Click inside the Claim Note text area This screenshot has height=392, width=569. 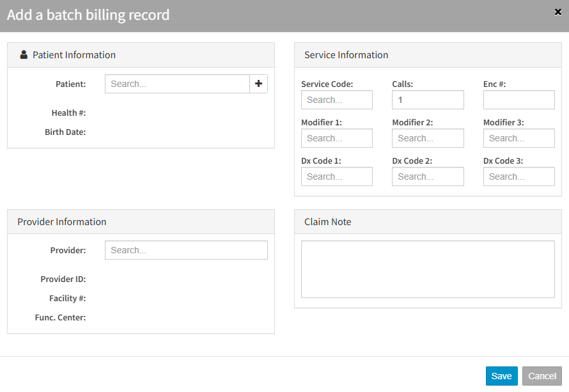pos(428,269)
